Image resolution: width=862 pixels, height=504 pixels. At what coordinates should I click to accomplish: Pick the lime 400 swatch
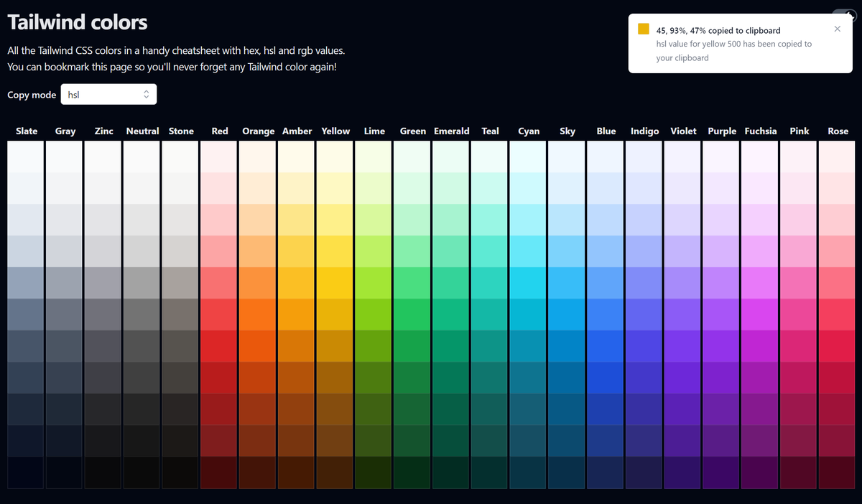[374, 283]
